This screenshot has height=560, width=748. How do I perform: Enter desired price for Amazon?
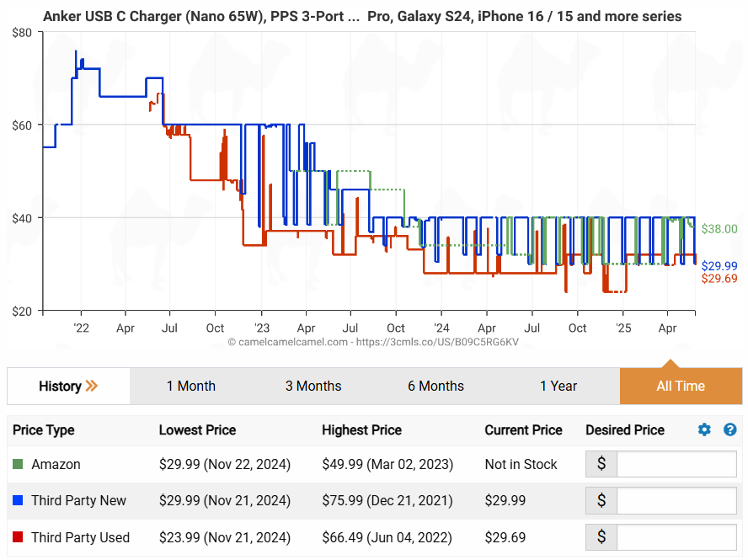[676, 464]
